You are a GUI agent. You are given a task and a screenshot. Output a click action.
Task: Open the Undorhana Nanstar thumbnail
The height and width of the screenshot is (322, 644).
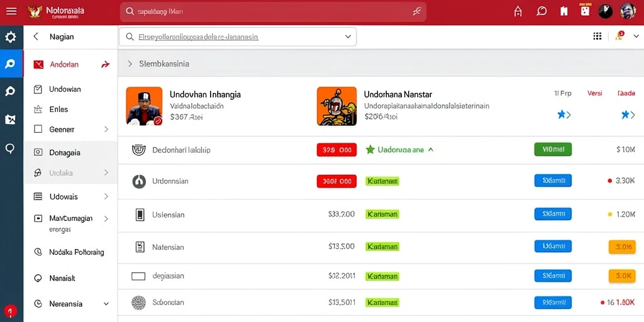tap(337, 106)
